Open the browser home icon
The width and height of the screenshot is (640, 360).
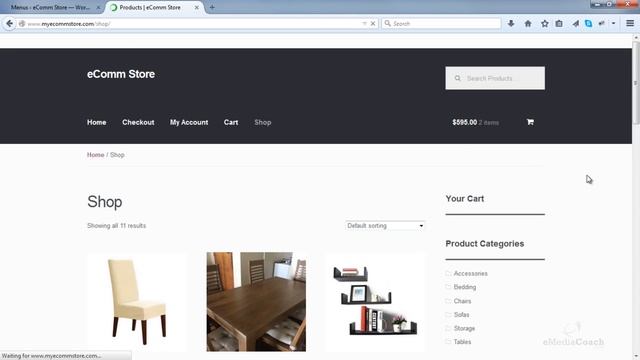528,24
